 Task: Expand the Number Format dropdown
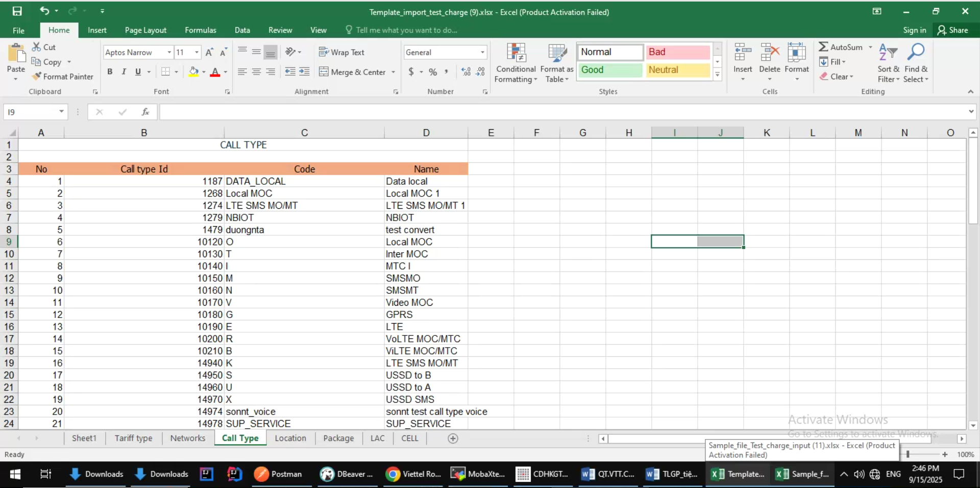pyautogui.click(x=482, y=52)
